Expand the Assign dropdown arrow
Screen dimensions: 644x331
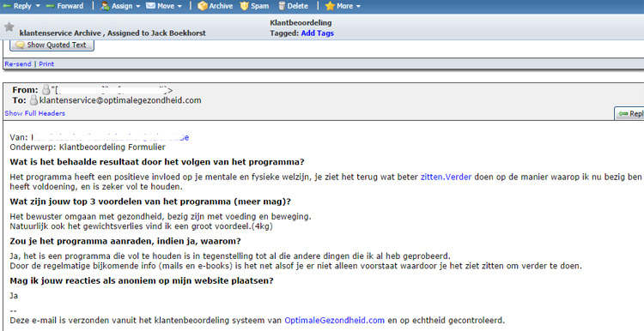137,6
